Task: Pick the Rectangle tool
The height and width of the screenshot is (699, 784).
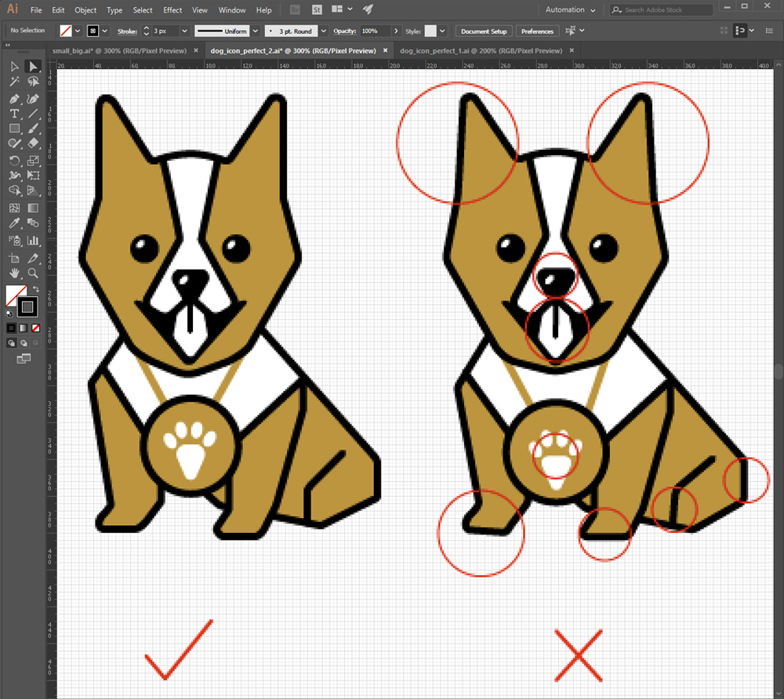Action: (14, 129)
